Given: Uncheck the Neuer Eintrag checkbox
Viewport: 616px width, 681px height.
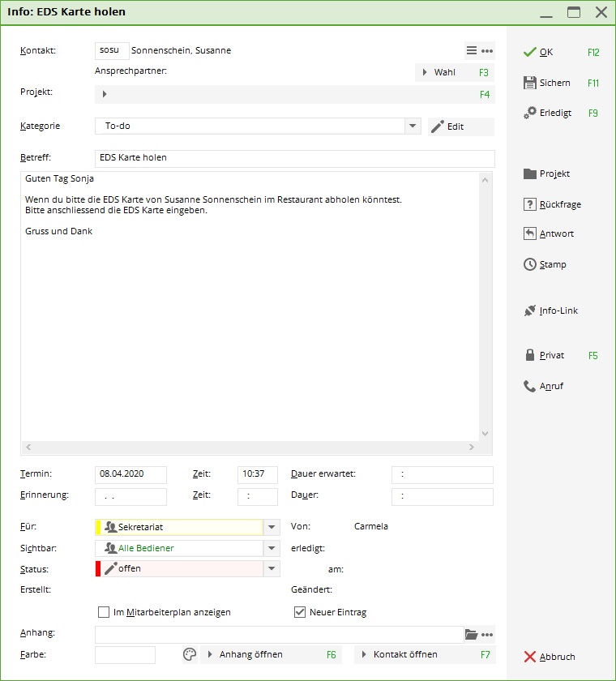Looking at the screenshot, I should [300, 612].
